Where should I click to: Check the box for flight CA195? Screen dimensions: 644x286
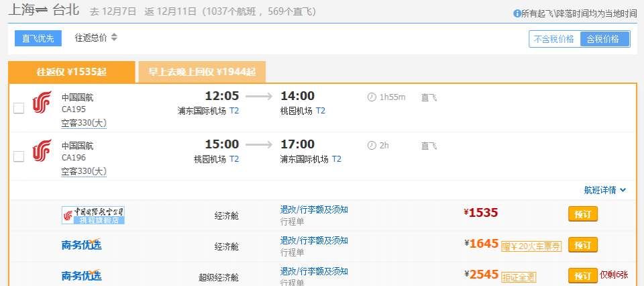coord(19,108)
